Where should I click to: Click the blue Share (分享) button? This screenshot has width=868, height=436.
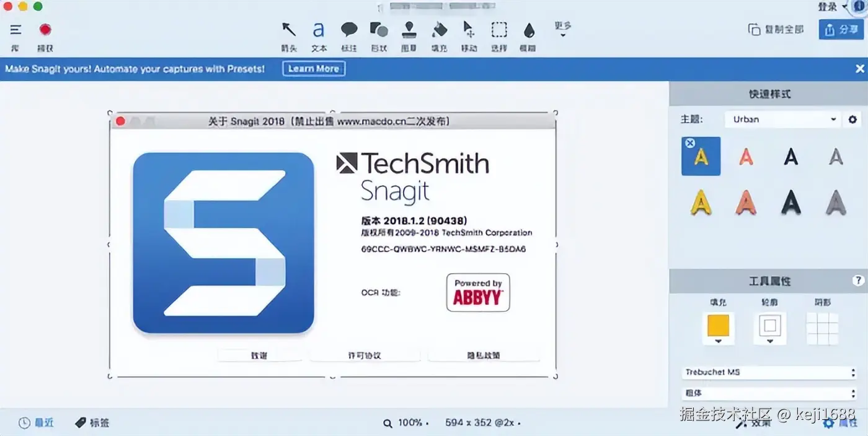(x=841, y=29)
